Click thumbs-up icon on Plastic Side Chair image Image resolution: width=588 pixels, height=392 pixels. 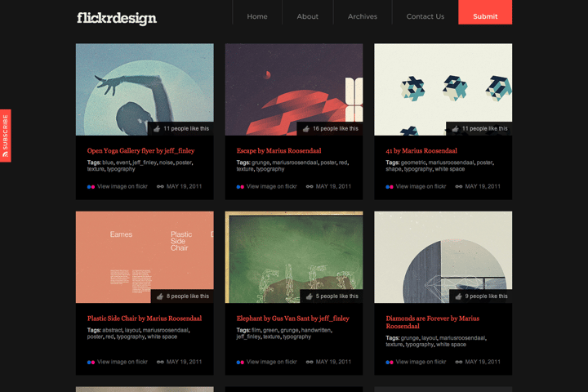point(160,296)
